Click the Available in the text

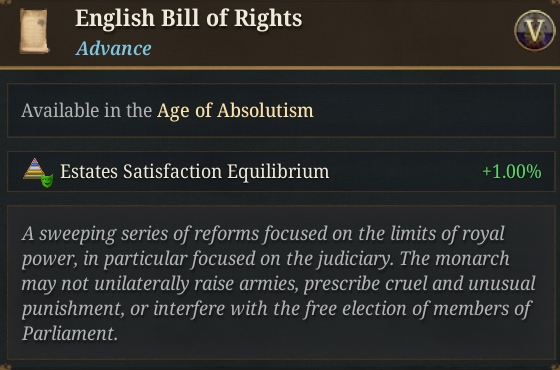[x=86, y=110]
